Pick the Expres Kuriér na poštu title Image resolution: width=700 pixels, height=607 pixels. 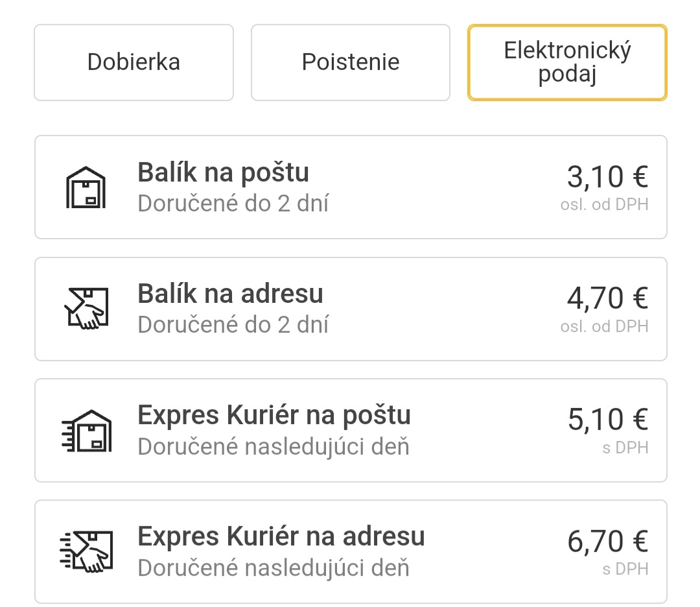(x=274, y=415)
